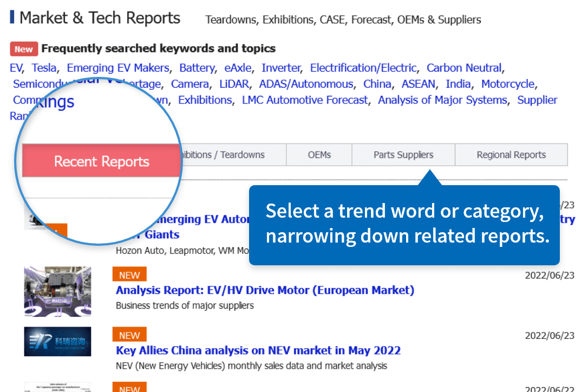Click the date of the Key Allies report
This screenshot has height=392, width=588.
[550, 336]
